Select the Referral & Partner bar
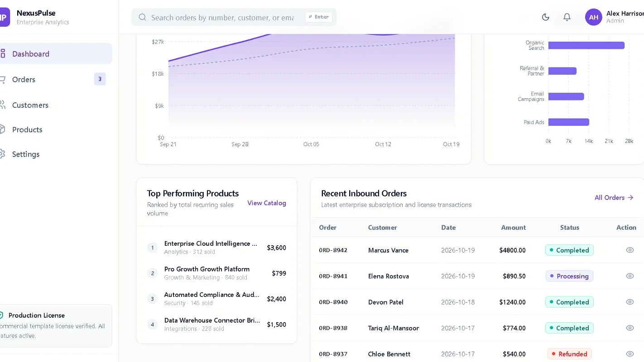This screenshot has height=362, width=644. click(562, 71)
